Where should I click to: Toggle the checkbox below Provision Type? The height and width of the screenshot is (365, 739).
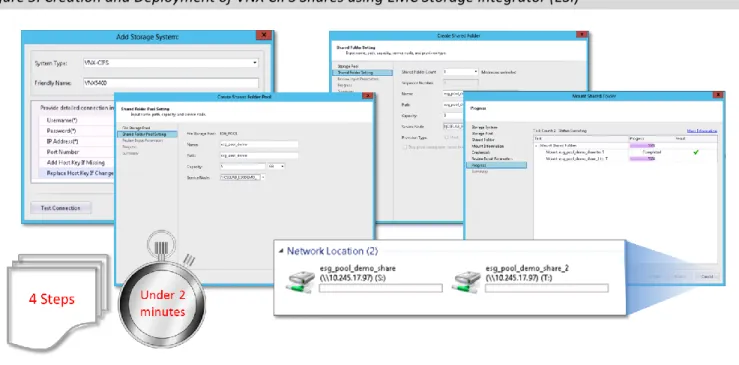(404, 148)
